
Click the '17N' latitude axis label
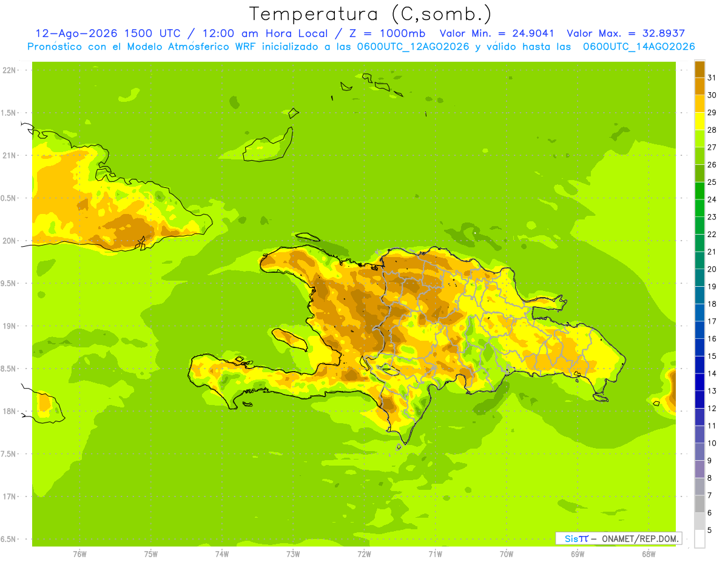[10, 497]
